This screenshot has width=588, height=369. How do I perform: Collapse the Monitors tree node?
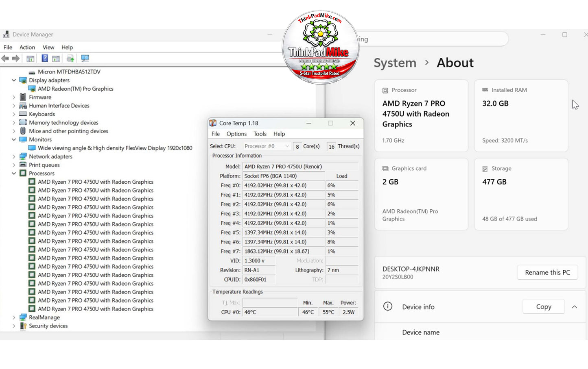click(14, 139)
